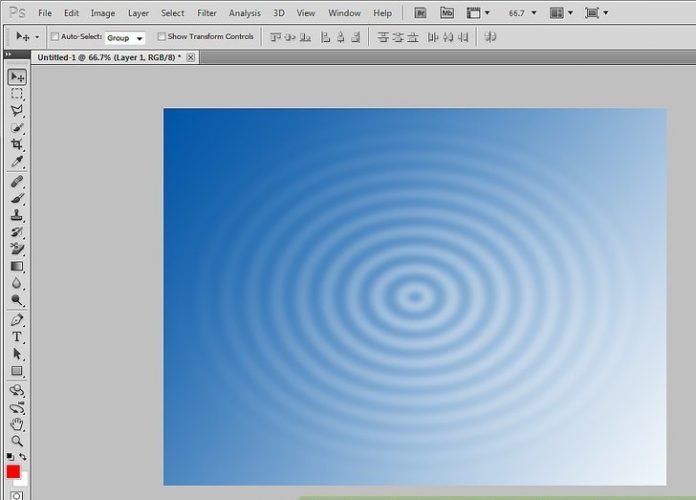This screenshot has width=696, height=500.
Task: Close the Untitled-1 document tab
Action: click(191, 58)
